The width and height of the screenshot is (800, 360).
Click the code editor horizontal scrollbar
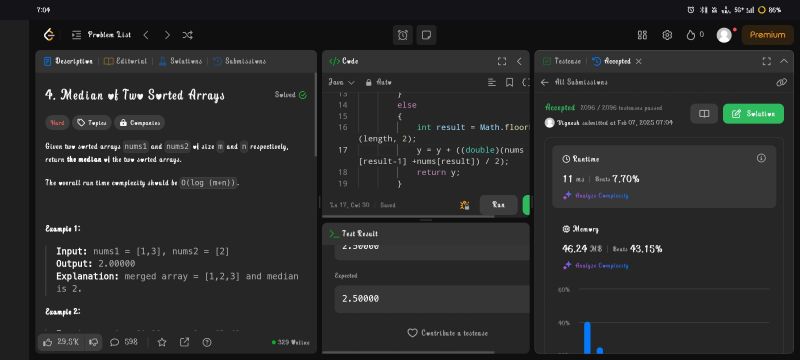point(408,217)
